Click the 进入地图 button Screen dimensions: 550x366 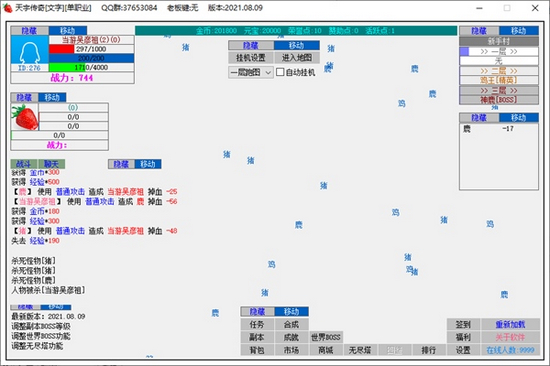point(297,58)
